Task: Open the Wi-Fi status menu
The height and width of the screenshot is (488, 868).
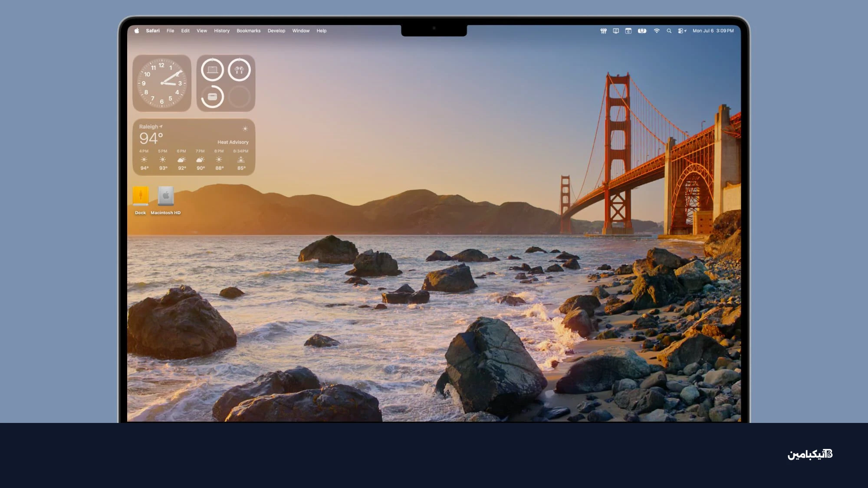Action: point(657,31)
